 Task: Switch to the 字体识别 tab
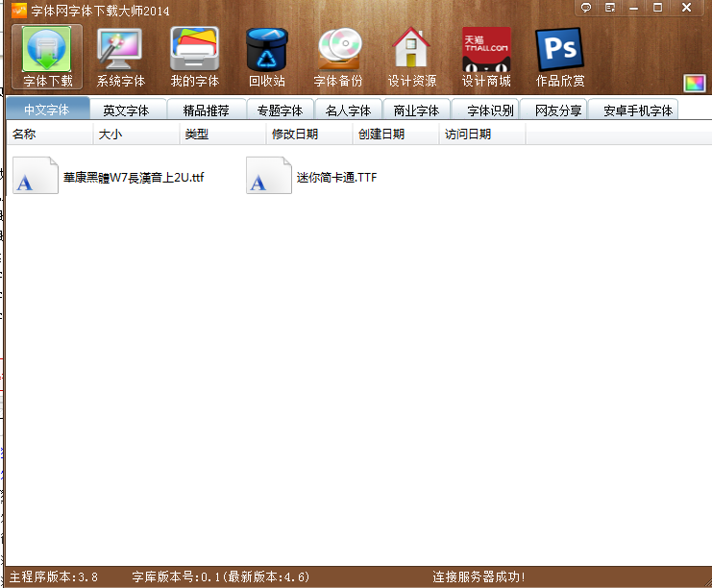point(485,110)
